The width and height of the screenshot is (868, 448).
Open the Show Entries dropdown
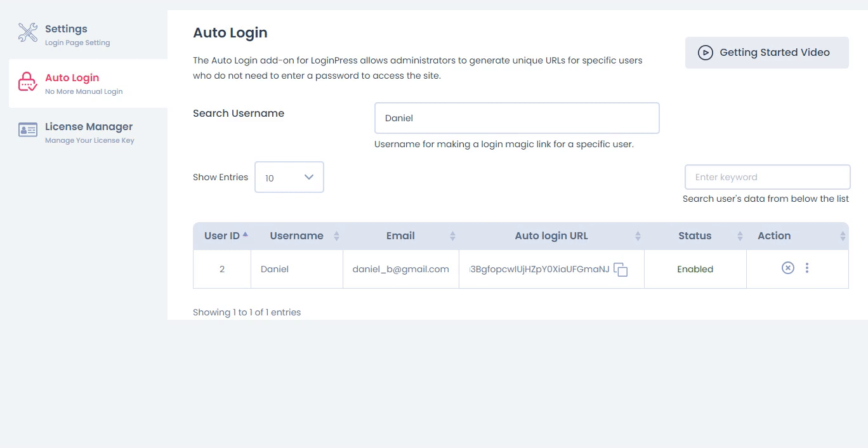pos(289,177)
